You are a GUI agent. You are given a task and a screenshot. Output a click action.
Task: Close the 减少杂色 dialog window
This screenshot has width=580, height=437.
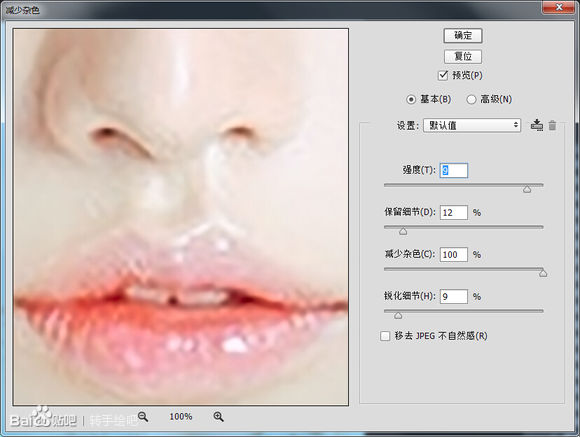(559, 7)
